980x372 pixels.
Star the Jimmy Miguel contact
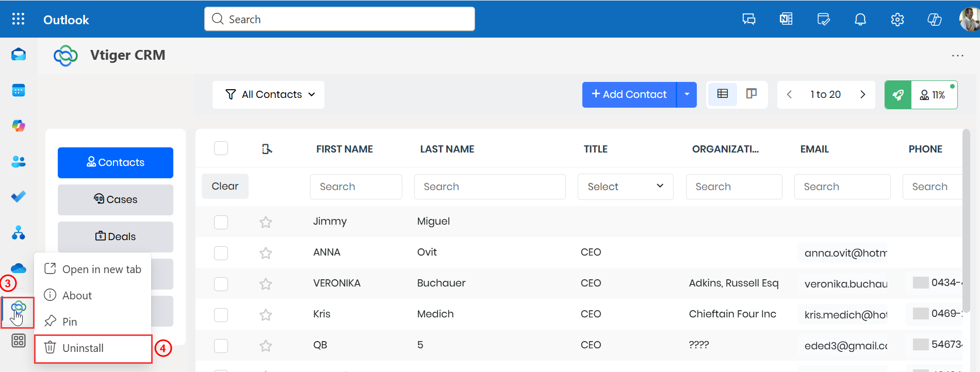click(x=266, y=222)
